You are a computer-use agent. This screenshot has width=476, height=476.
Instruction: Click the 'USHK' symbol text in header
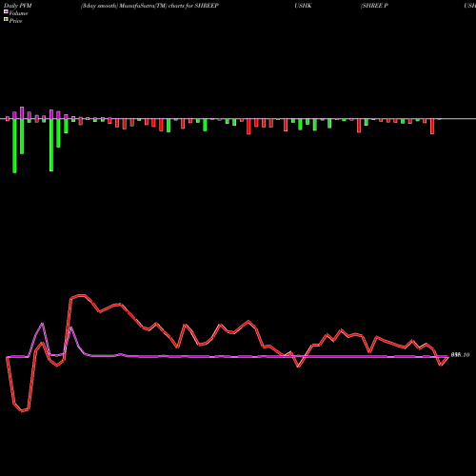point(303,6)
